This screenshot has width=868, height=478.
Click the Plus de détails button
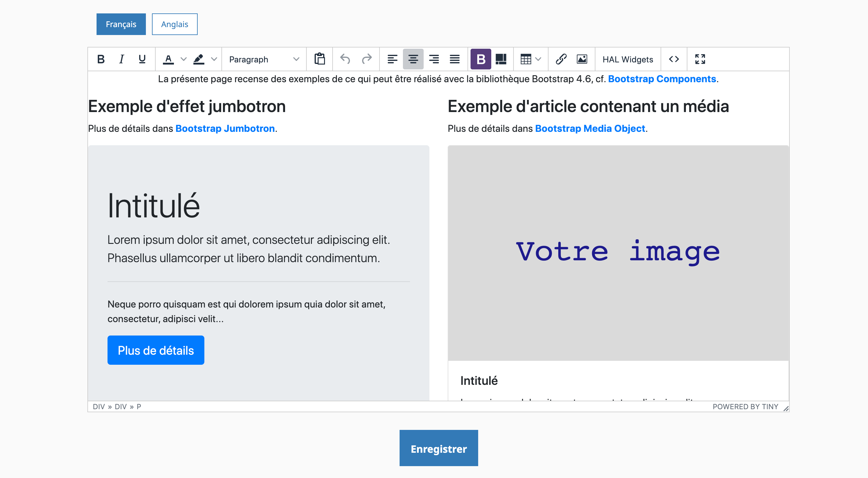(156, 350)
